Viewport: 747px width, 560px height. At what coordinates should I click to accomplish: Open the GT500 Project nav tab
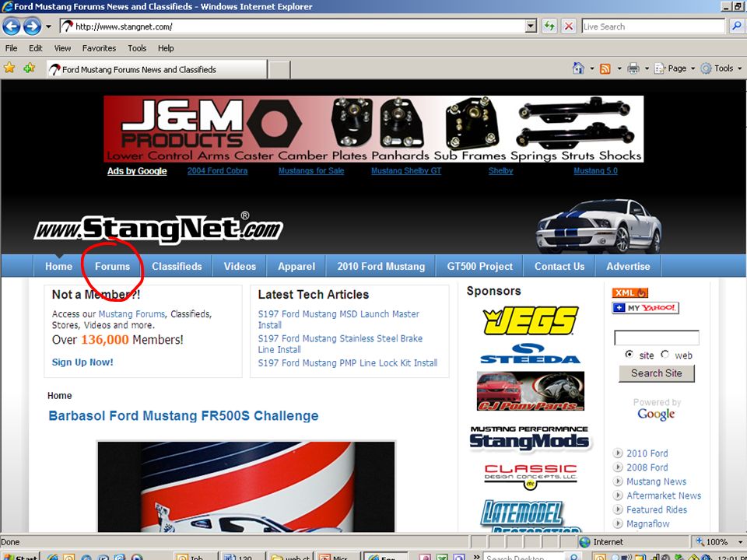click(x=480, y=266)
